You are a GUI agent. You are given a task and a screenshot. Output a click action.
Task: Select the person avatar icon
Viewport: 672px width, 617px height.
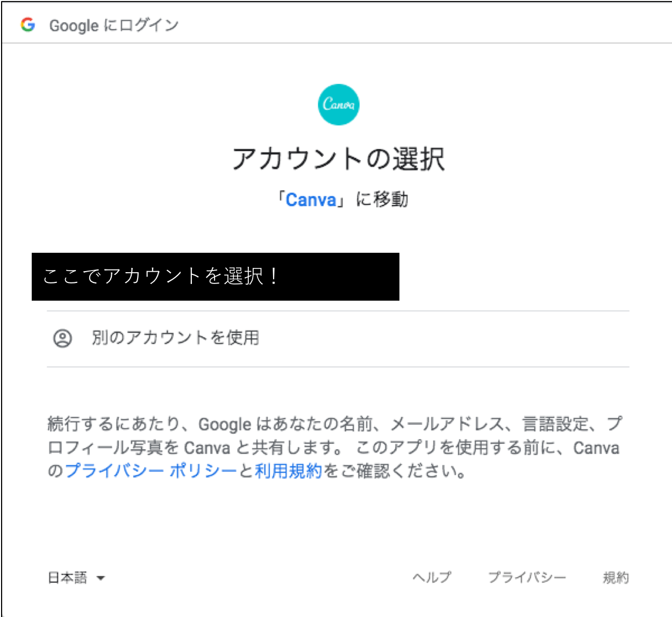(x=62, y=338)
